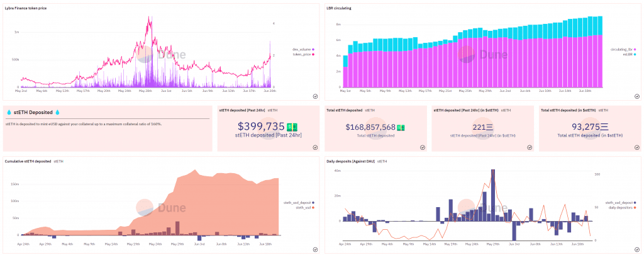Click the checkmark icon on the 221 stETH card
Screen dimensions: 644x255
530,147
